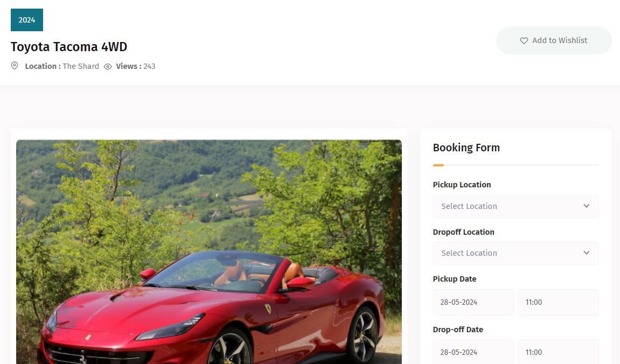Open the Pickup Location select dropdown
This screenshot has width=620, height=364.
point(515,206)
